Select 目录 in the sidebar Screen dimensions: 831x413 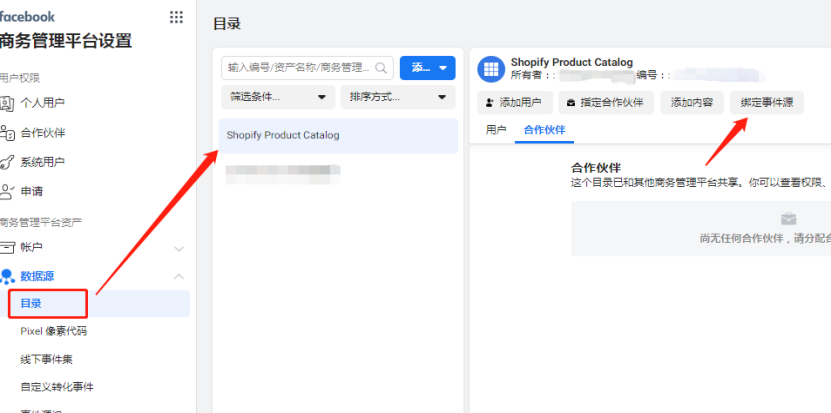click(95, 304)
